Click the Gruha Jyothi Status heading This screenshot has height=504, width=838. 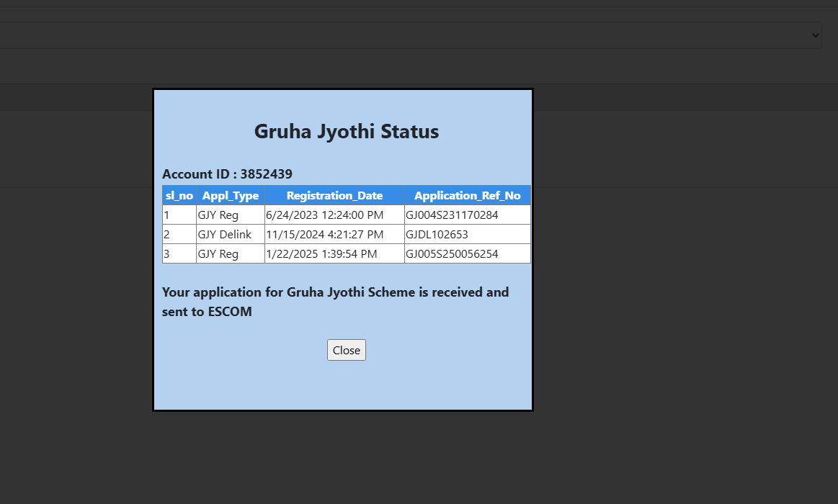[x=347, y=131]
